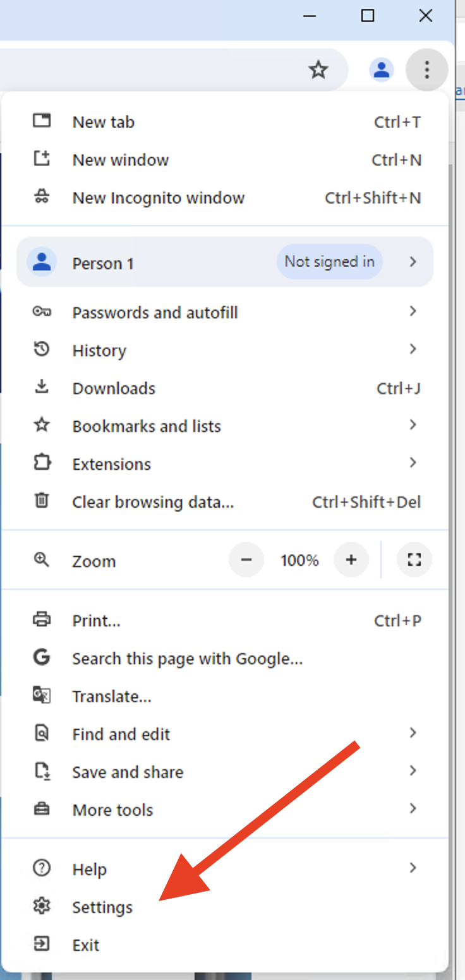Click the Incognito icon for new window
The image size is (465, 980).
point(42,198)
